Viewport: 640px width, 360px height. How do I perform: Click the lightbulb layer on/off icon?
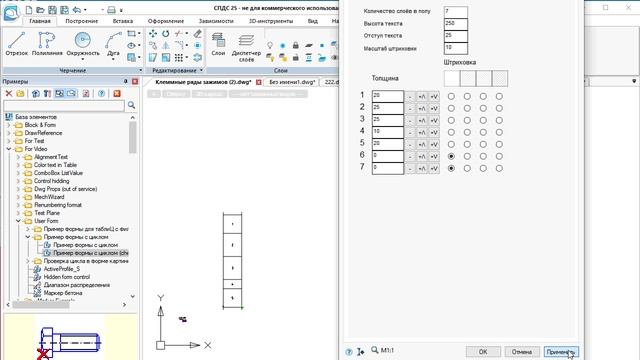click(270, 45)
